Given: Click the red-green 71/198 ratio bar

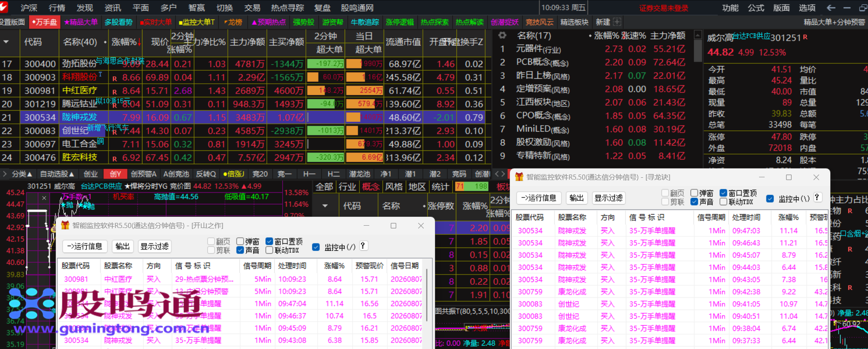Looking at the screenshot, I should pyautogui.click(x=471, y=187).
